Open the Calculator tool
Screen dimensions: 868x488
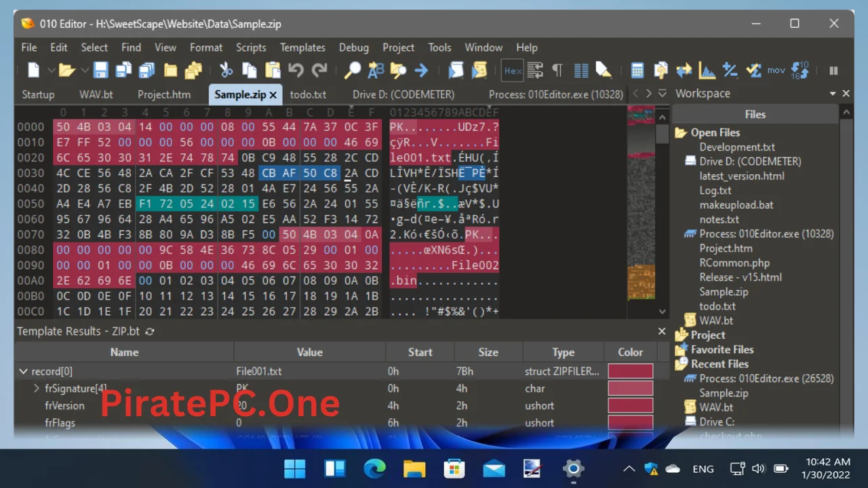coord(637,70)
